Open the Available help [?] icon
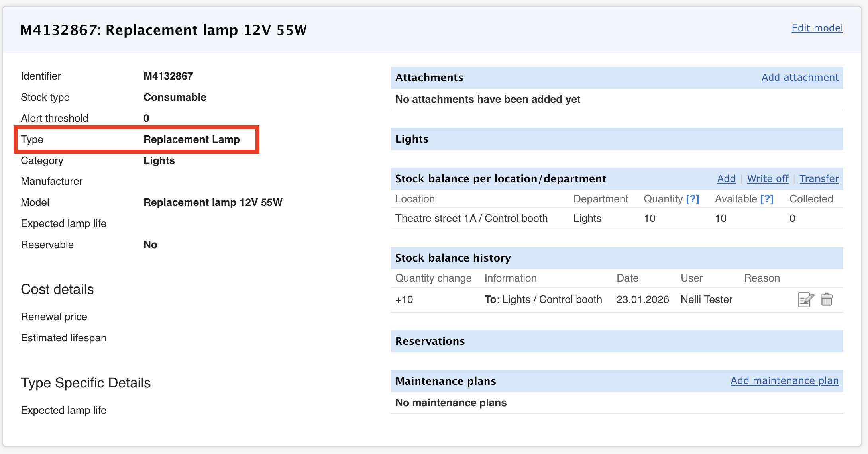Screen dimensions: 868x454 click(767, 199)
